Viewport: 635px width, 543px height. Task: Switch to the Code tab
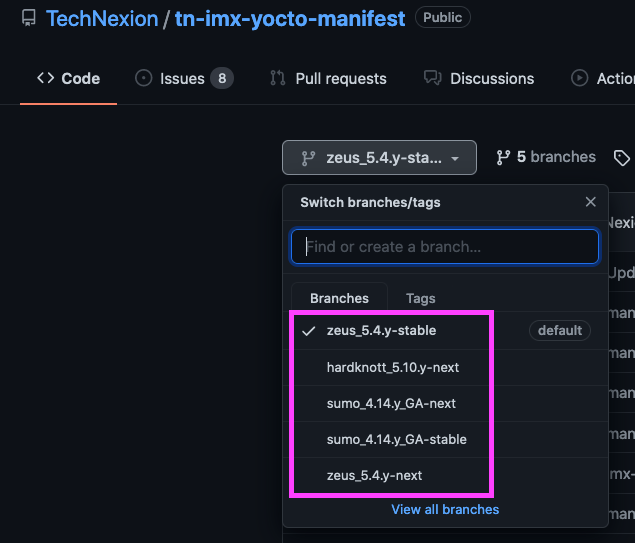(68, 79)
